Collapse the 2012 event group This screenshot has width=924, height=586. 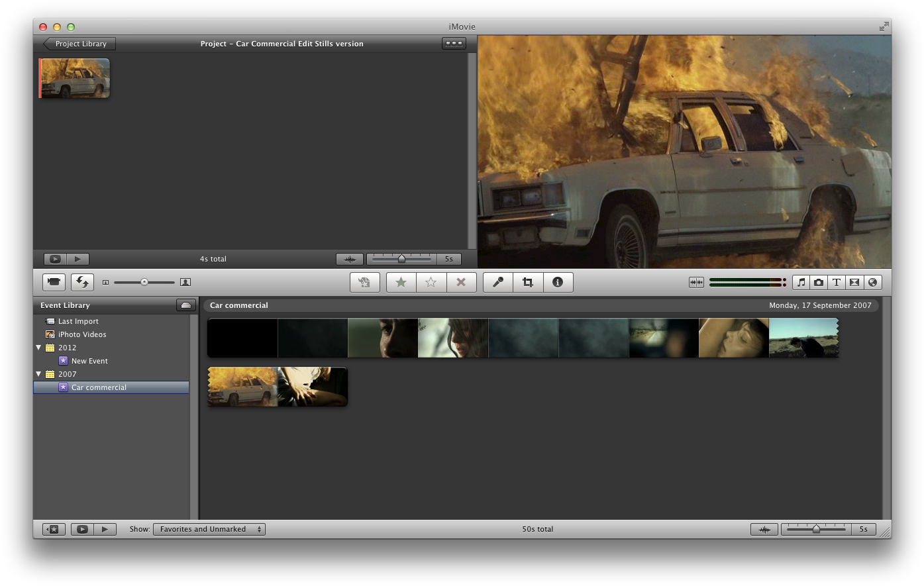[38, 348]
